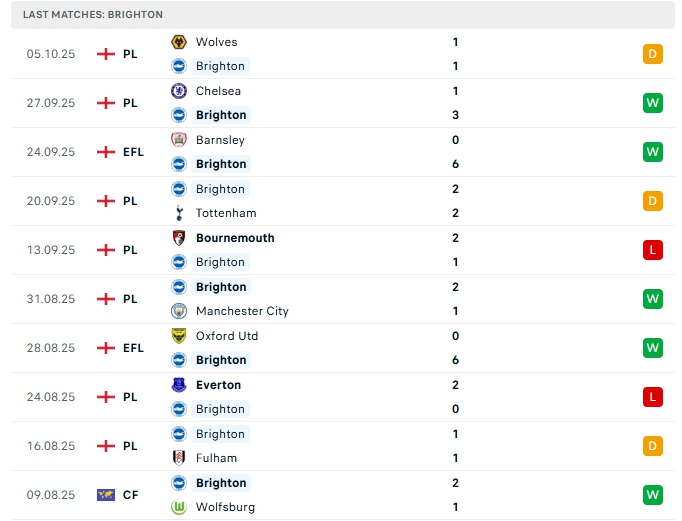682x521 pixels.
Task: Click the Oxford Utd crest icon
Action: click(x=179, y=336)
